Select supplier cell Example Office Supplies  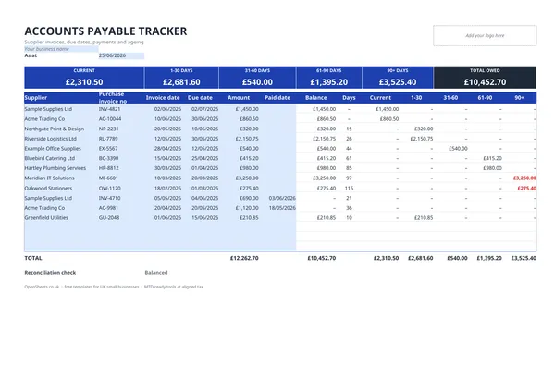click(53, 149)
